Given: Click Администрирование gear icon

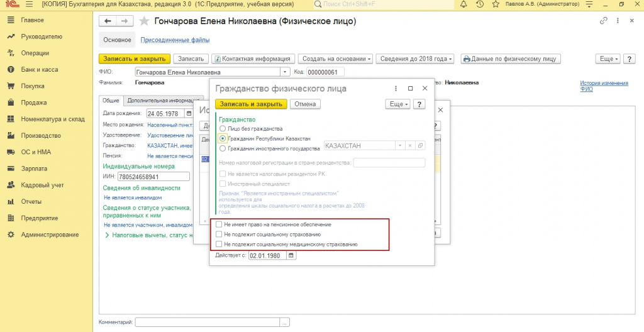Looking at the screenshot, I should point(11,235).
